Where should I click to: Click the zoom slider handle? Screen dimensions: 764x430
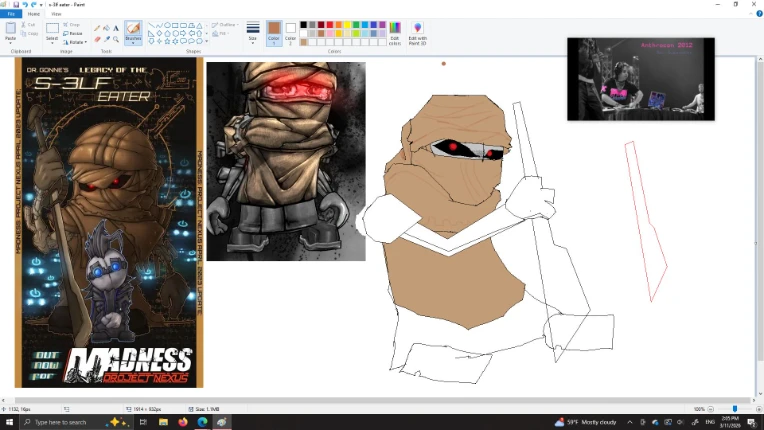(x=735, y=409)
